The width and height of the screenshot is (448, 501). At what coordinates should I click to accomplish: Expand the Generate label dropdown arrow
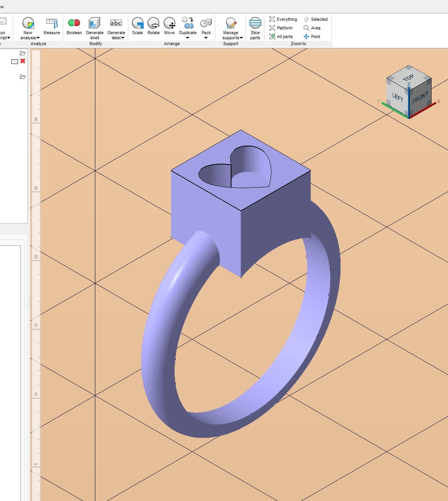pos(123,38)
